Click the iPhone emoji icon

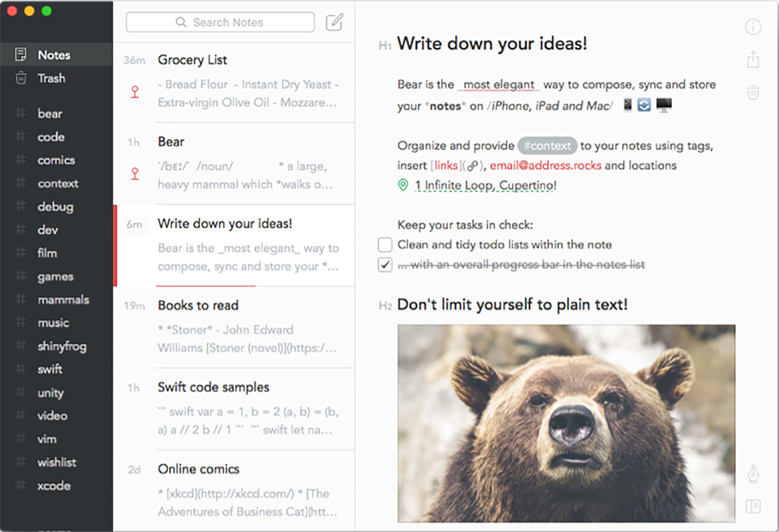click(627, 105)
